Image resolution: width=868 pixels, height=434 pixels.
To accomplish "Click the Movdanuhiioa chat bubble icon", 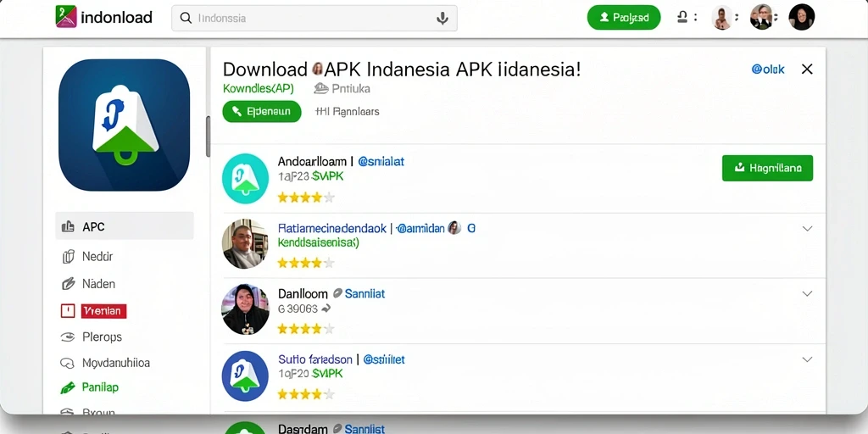I will coord(68,363).
